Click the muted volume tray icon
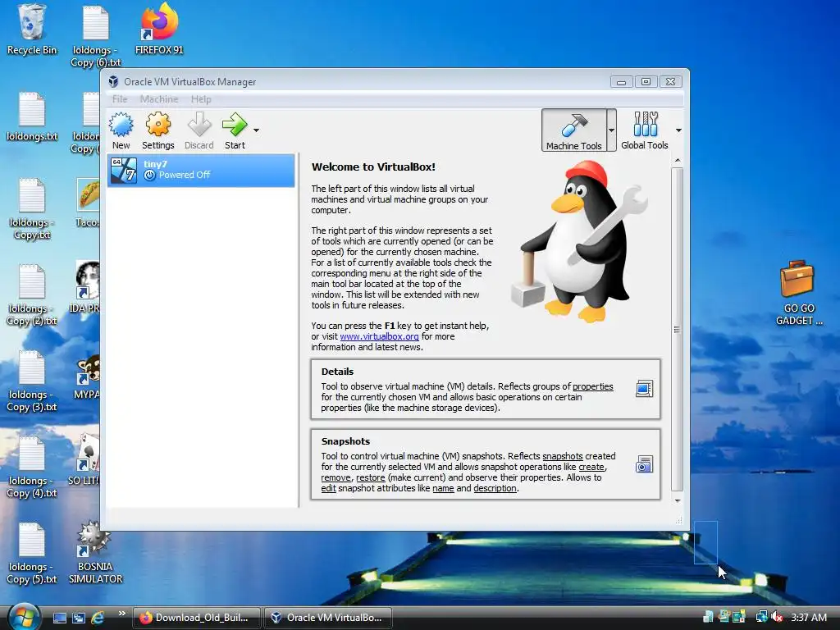This screenshot has width=840, height=630. tap(777, 617)
